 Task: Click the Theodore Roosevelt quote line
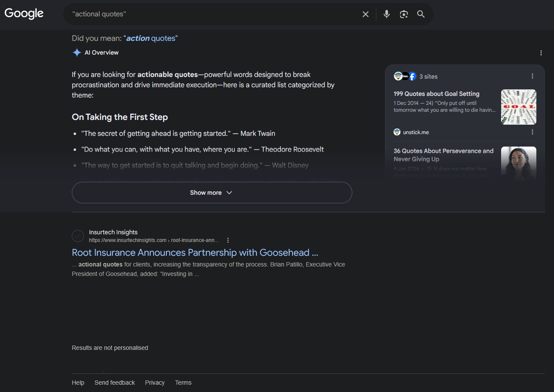(202, 149)
